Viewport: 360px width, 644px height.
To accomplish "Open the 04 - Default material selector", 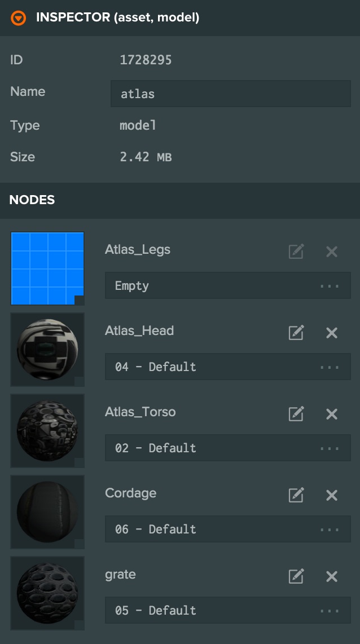I will pyautogui.click(x=227, y=367).
